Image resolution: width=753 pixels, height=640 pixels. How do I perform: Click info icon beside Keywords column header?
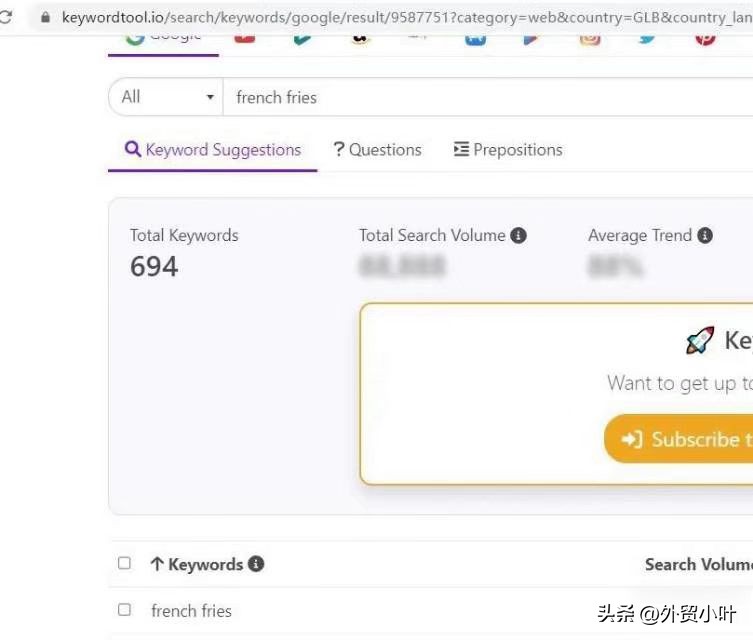coord(256,564)
